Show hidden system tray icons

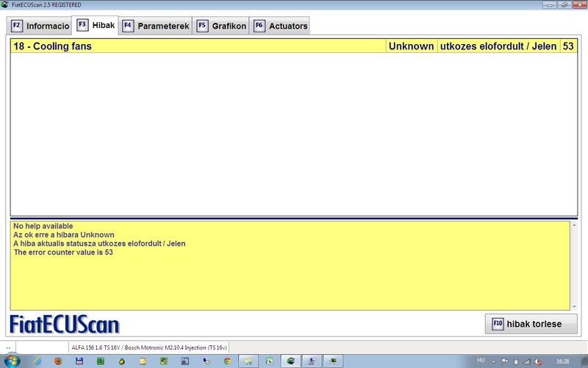tap(495, 361)
